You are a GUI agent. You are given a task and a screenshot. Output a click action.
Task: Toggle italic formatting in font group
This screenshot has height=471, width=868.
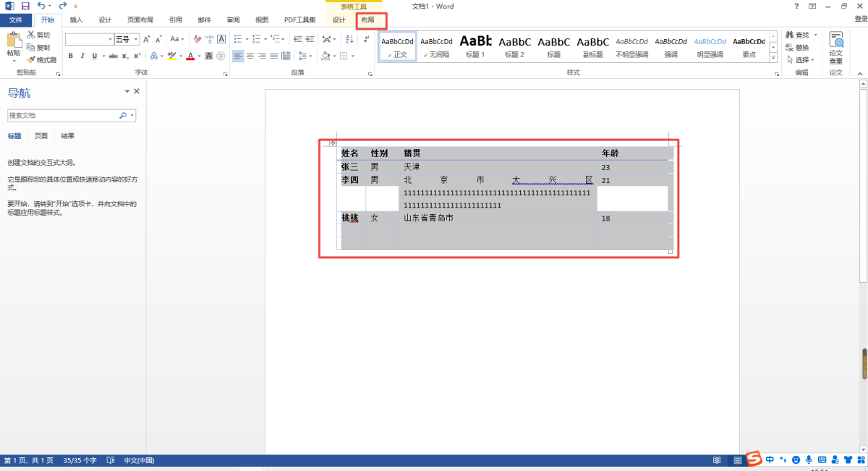point(82,56)
